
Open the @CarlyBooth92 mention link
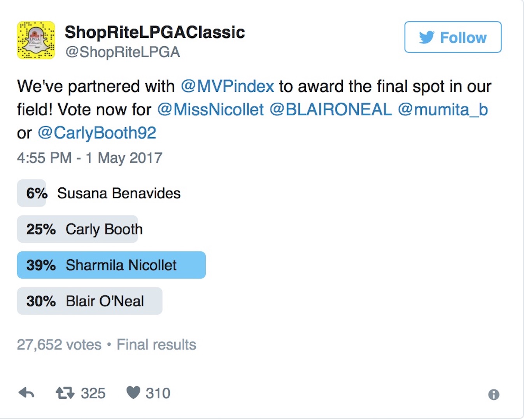point(97,133)
